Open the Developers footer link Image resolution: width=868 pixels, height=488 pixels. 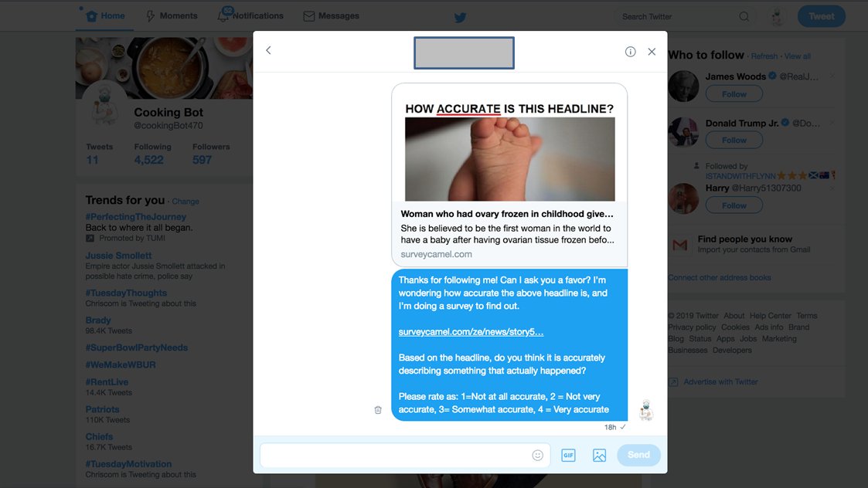(732, 351)
